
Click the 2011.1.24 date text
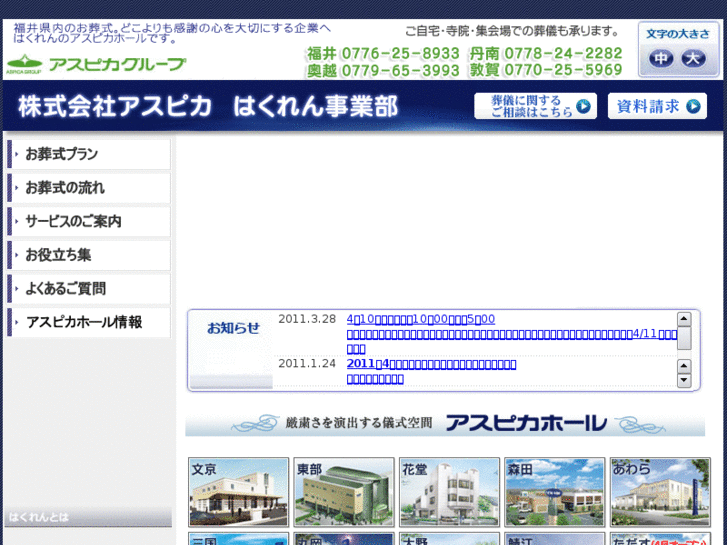tap(307, 364)
